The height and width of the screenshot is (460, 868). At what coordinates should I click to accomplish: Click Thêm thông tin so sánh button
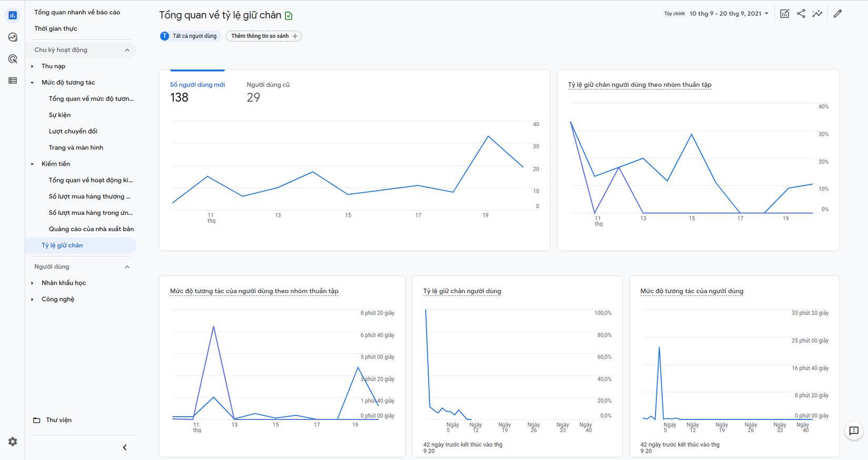(264, 36)
